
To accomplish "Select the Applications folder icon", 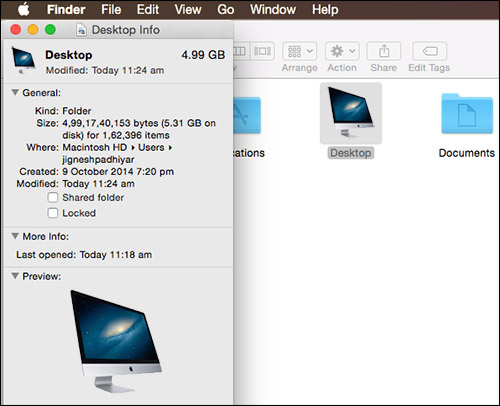I will (247, 115).
